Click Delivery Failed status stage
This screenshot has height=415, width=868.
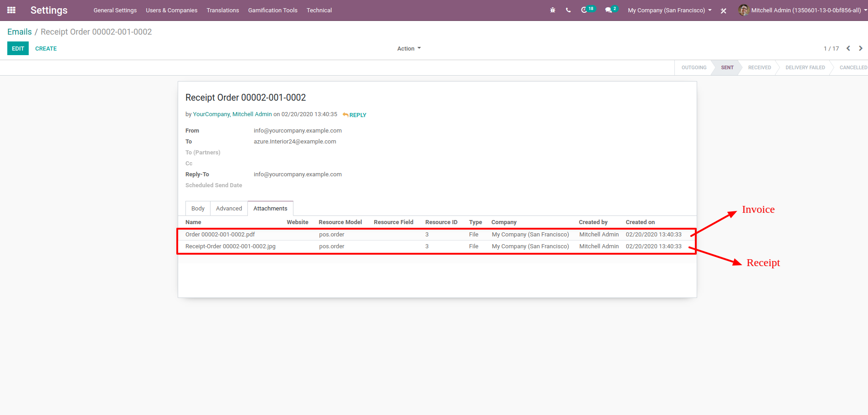[x=805, y=67]
